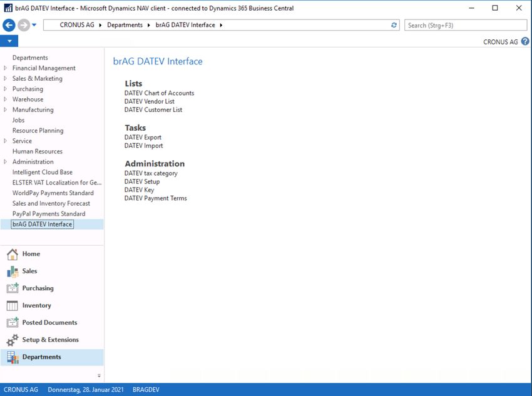Expand the Sales & Marketing tree node
The height and width of the screenshot is (396, 532).
(x=5, y=78)
